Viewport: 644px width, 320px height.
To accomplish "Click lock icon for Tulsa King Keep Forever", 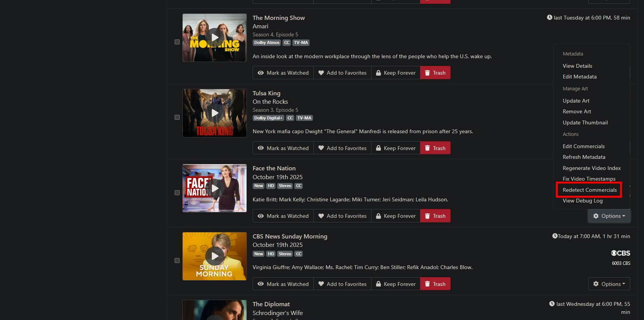I will [x=378, y=148].
